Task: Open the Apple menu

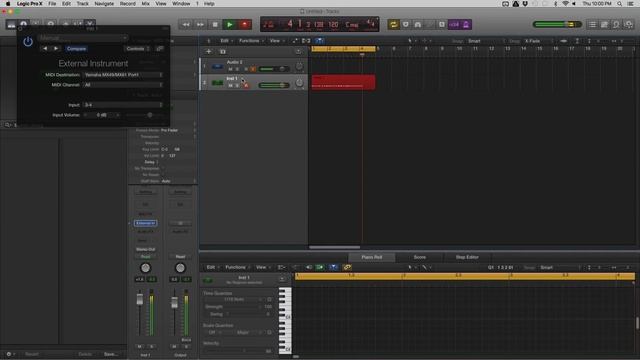Action: coord(8,4)
